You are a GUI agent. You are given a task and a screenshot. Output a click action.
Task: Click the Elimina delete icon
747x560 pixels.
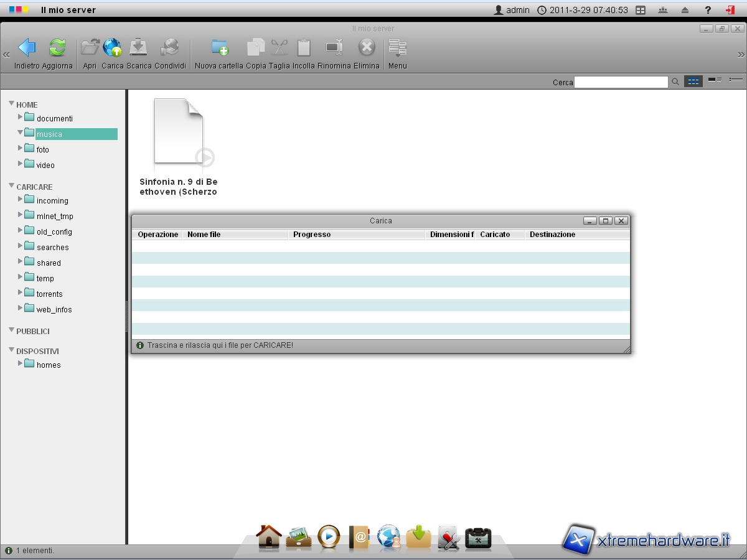[367, 49]
